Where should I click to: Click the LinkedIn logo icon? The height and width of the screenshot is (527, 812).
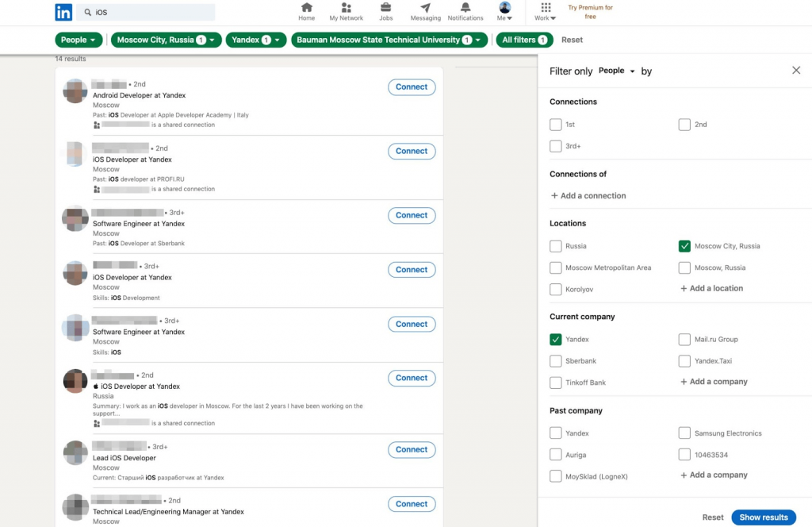63,12
